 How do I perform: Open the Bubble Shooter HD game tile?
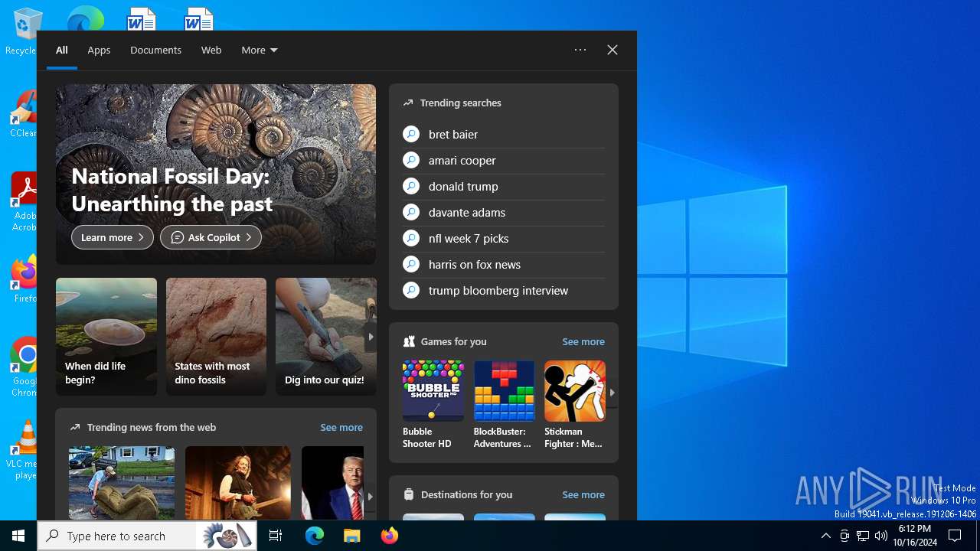[433, 405]
